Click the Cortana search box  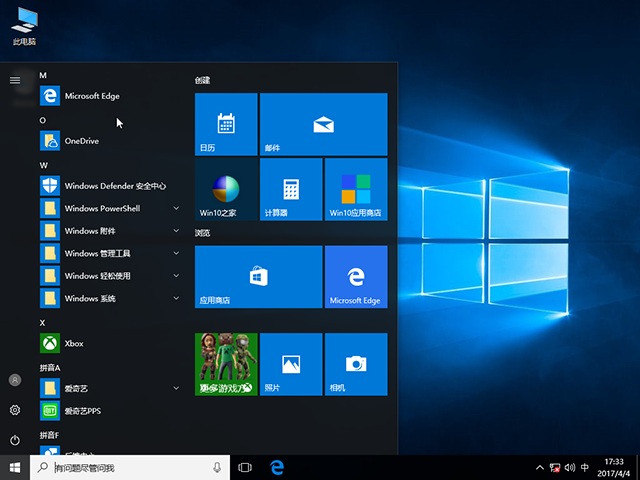pyautogui.click(x=130, y=467)
